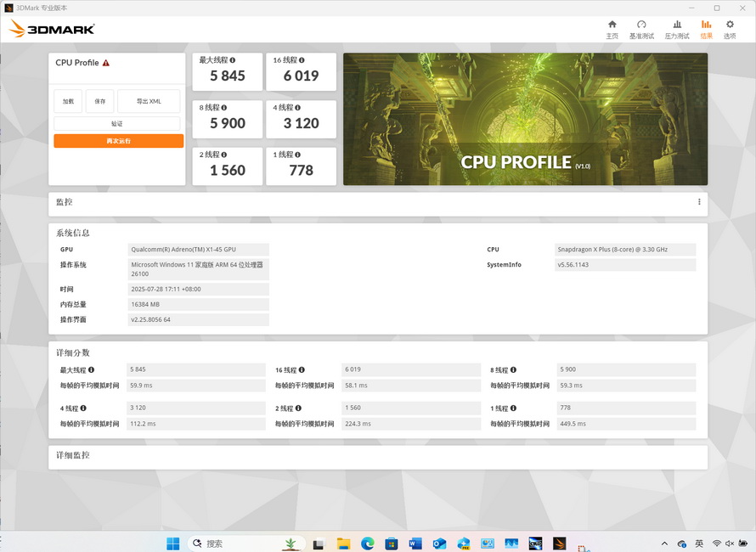Click the Windows taskbar search box

click(234, 544)
